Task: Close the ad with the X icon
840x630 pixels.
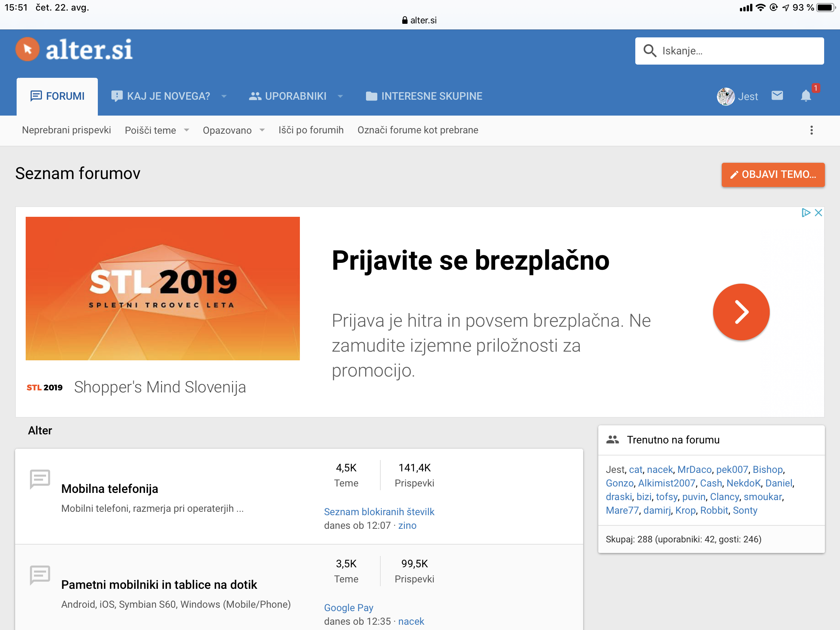Action: tap(818, 212)
